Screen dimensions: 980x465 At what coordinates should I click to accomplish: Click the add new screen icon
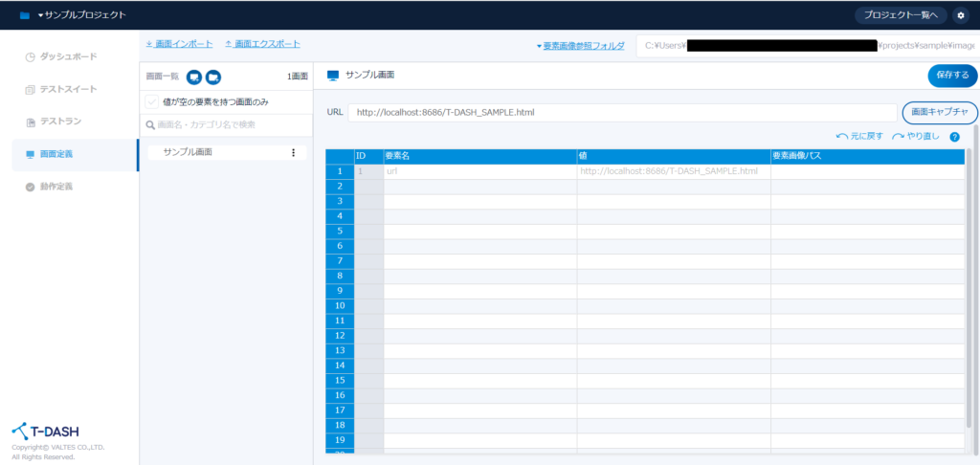(193, 77)
